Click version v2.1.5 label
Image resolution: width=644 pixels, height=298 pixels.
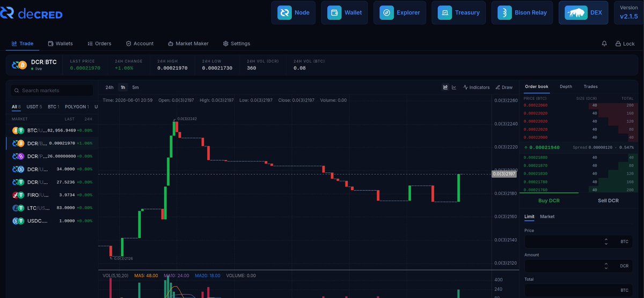629,17
